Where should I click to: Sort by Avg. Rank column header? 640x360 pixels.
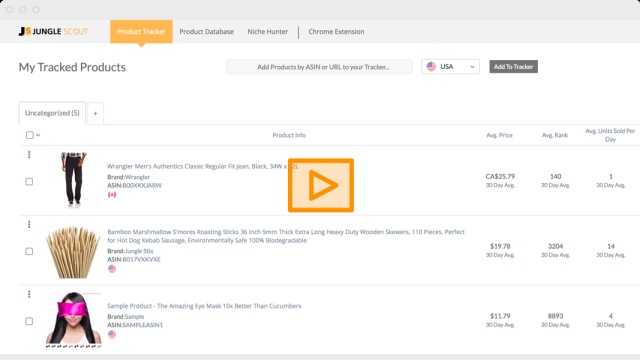[555, 135]
